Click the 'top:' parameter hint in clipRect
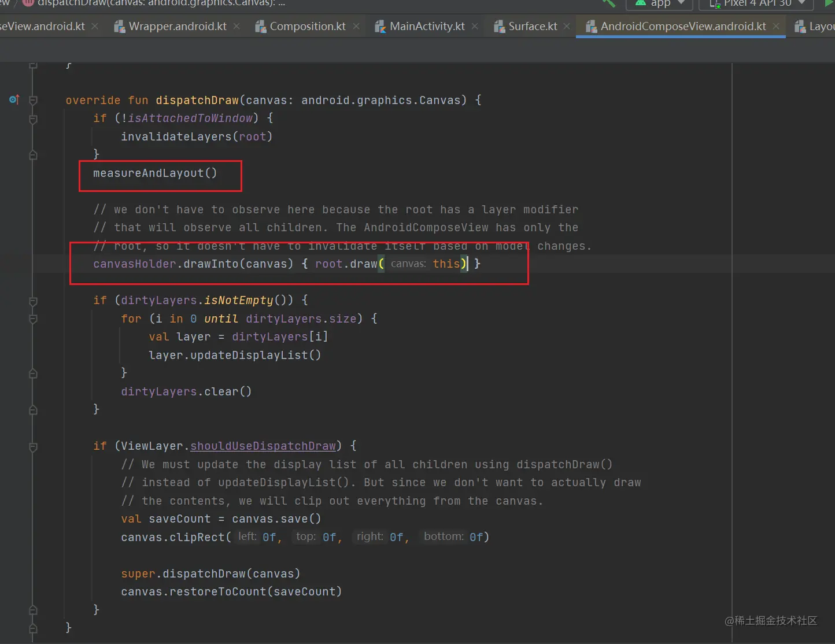Image resolution: width=835 pixels, height=644 pixels. pyautogui.click(x=306, y=536)
